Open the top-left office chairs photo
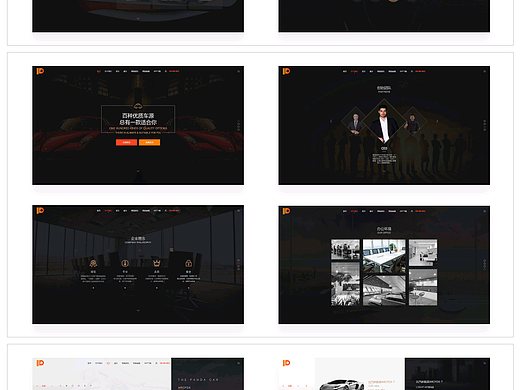This screenshot has width=520, height=390. pos(345,249)
